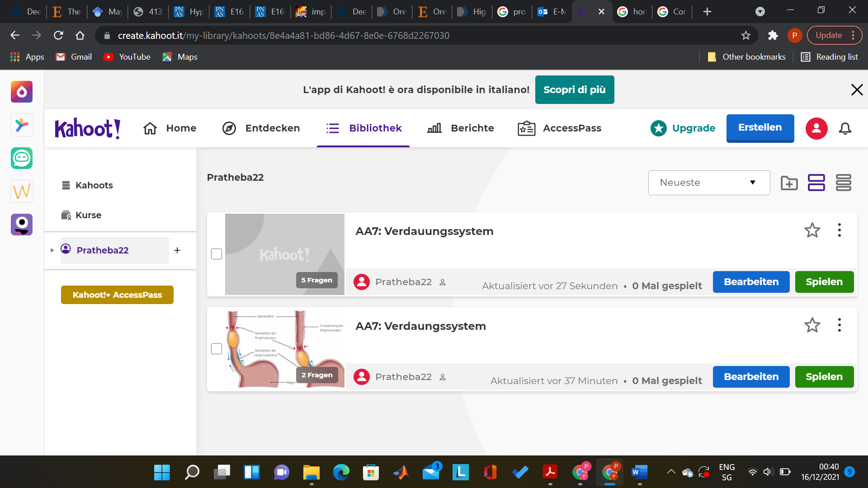Open the Dropps app icon in sidebar
Viewport: 868px width, 488px height.
pyautogui.click(x=22, y=92)
